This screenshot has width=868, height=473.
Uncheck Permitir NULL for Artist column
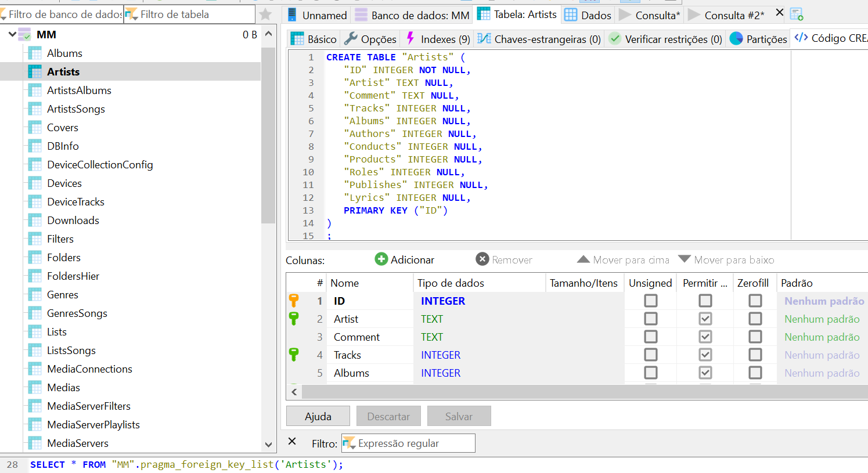click(x=705, y=319)
